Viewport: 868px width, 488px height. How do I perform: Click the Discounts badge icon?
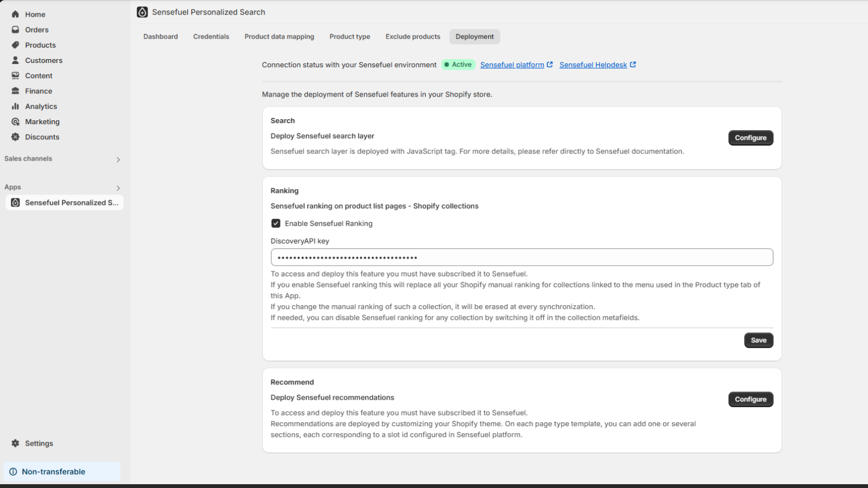pyautogui.click(x=15, y=137)
